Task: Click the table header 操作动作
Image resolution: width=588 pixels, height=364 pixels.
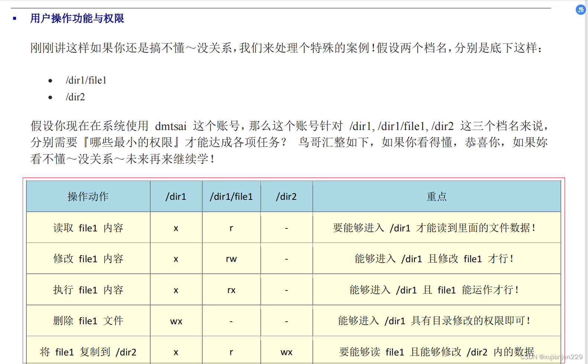Action: pos(88,196)
